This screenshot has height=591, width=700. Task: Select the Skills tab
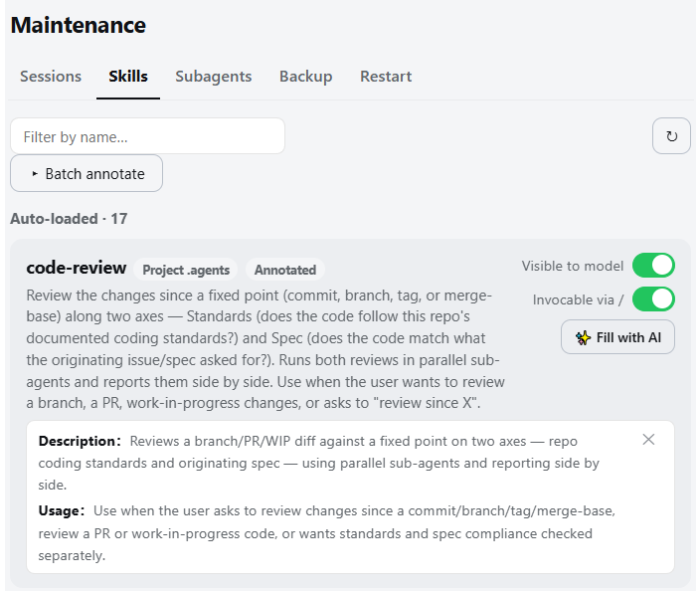click(x=128, y=77)
